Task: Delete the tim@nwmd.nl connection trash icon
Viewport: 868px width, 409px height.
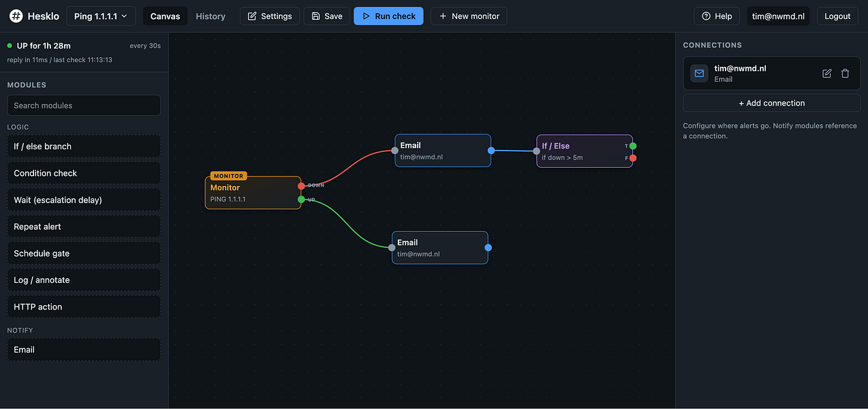Action: (x=845, y=74)
